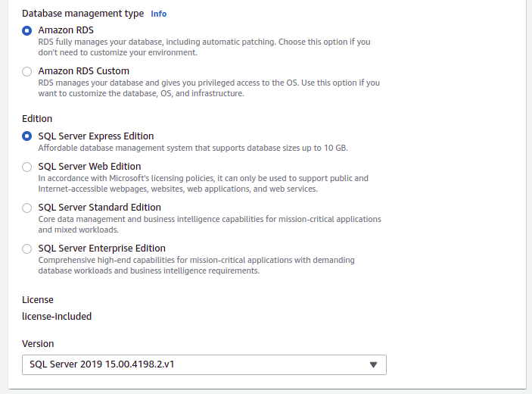Select SQL Server Enterprise Edition radio button
Screen dimensions: 532x394
click(x=26, y=249)
